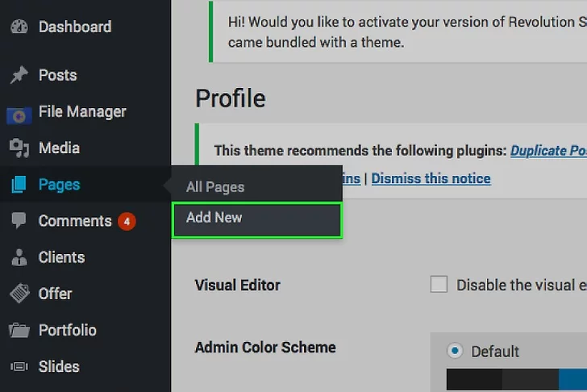
Task: Choose All Pages from the Pages submenu
Action: 215,187
